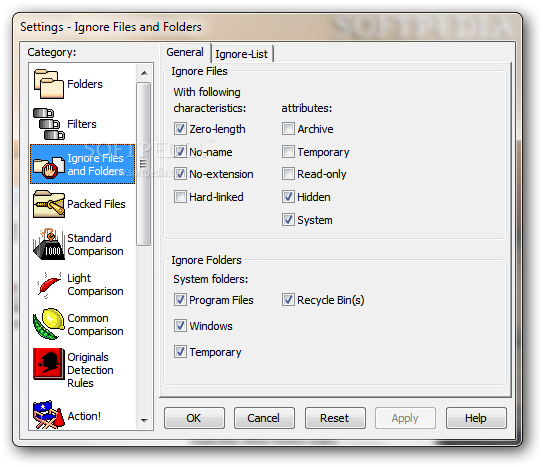Select the Filters category label
Screen dimensions: 543x467
tap(82, 124)
